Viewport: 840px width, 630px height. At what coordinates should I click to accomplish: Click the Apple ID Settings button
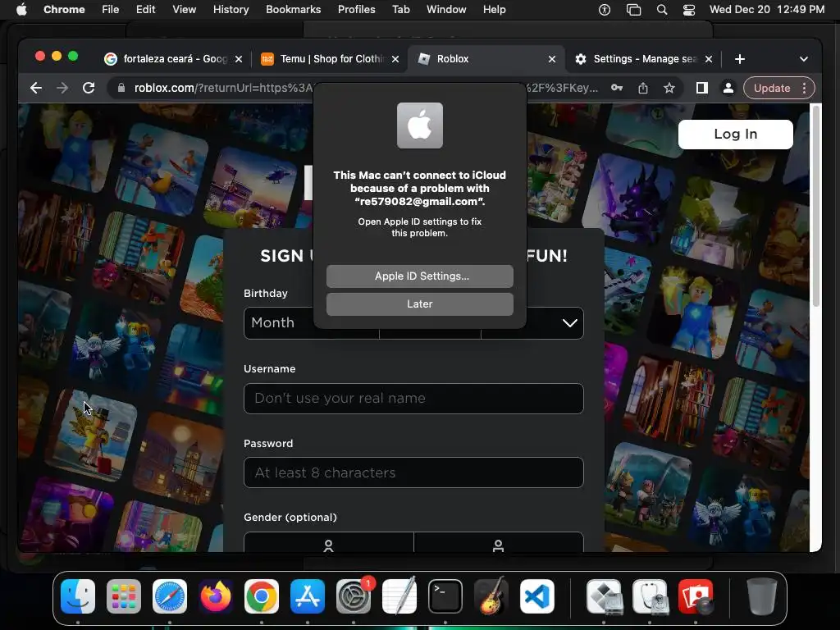point(419,276)
